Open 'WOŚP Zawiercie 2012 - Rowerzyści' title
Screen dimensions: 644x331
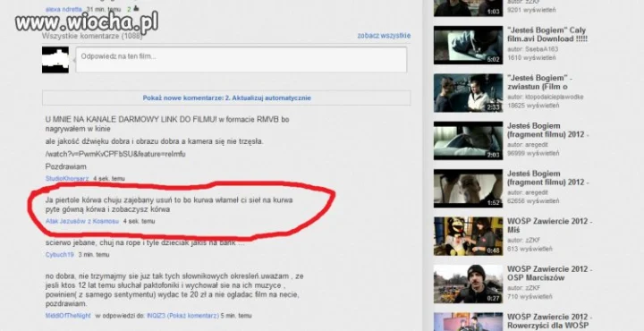[x=549, y=321]
